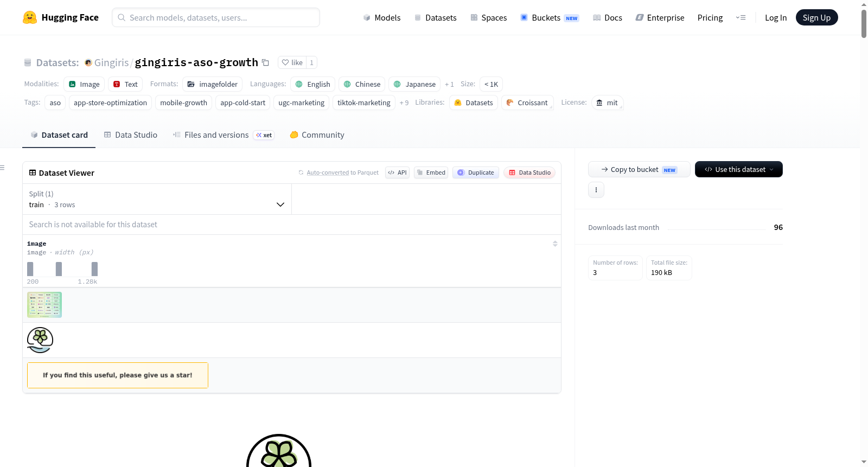The height and width of the screenshot is (467, 868).
Task: Open the API code button
Action: coord(397,172)
